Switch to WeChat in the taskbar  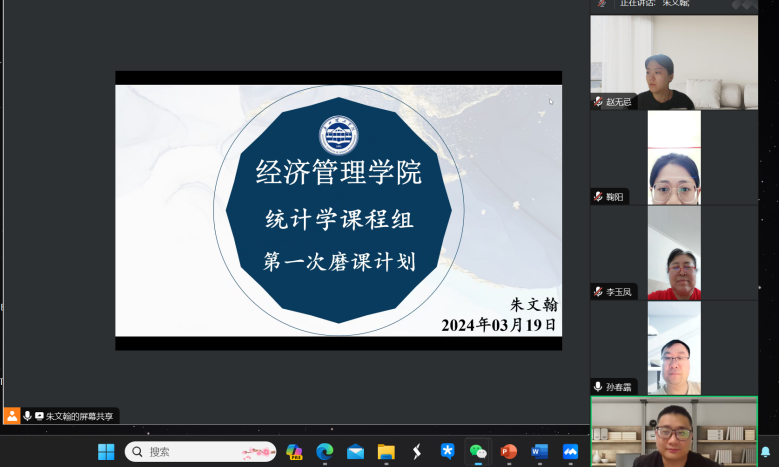tap(478, 452)
